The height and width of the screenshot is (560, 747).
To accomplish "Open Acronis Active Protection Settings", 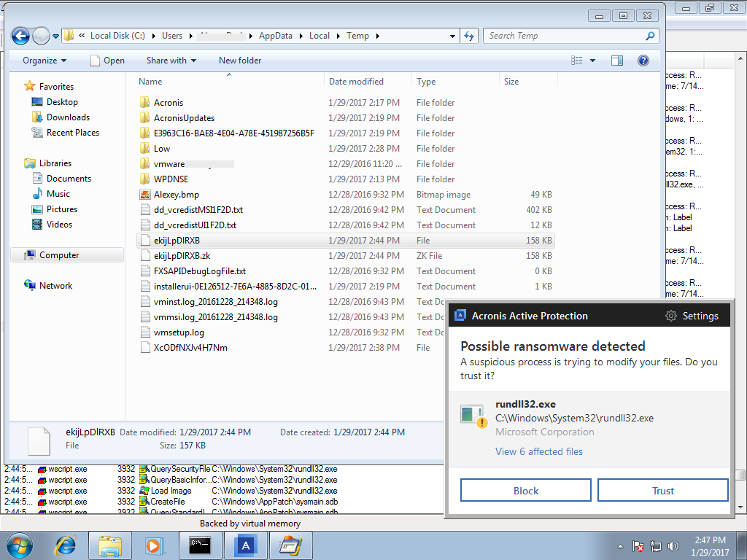I will [700, 316].
